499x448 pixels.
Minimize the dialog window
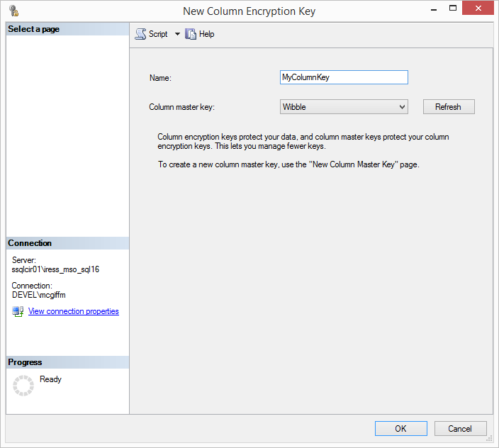click(x=415, y=11)
